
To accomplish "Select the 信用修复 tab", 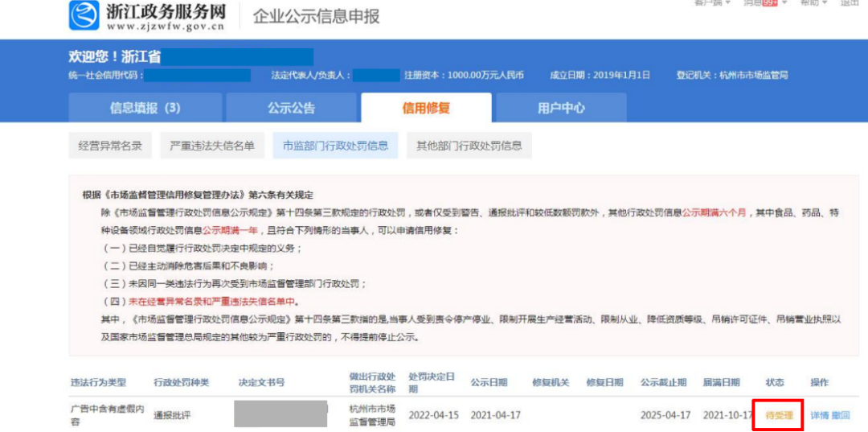I will tap(426, 108).
